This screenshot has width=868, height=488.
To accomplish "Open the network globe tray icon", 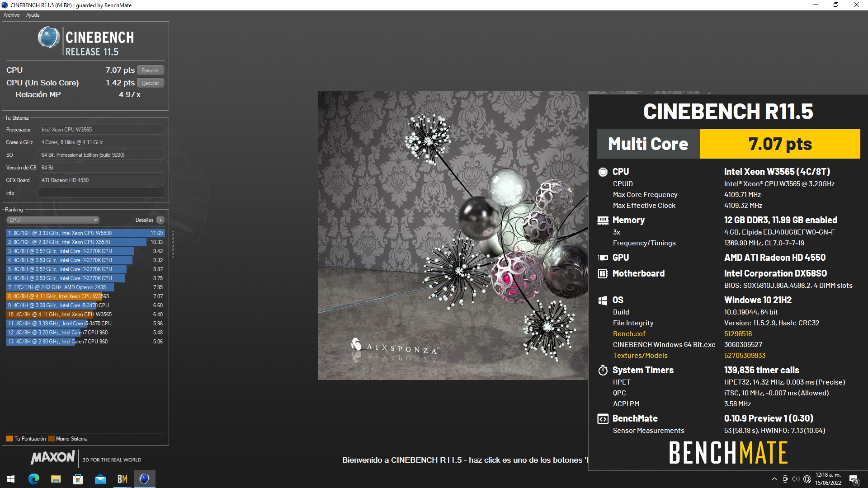I will [807, 479].
